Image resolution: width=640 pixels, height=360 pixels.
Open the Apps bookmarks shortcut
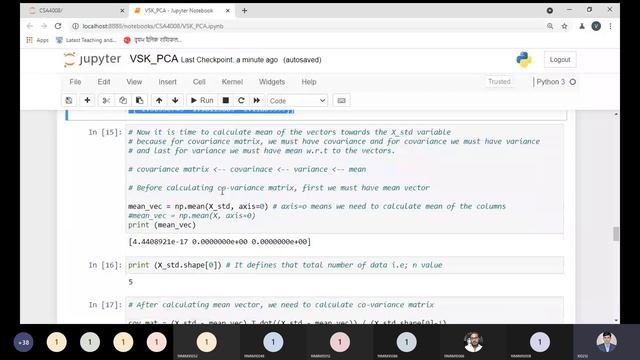(38, 40)
